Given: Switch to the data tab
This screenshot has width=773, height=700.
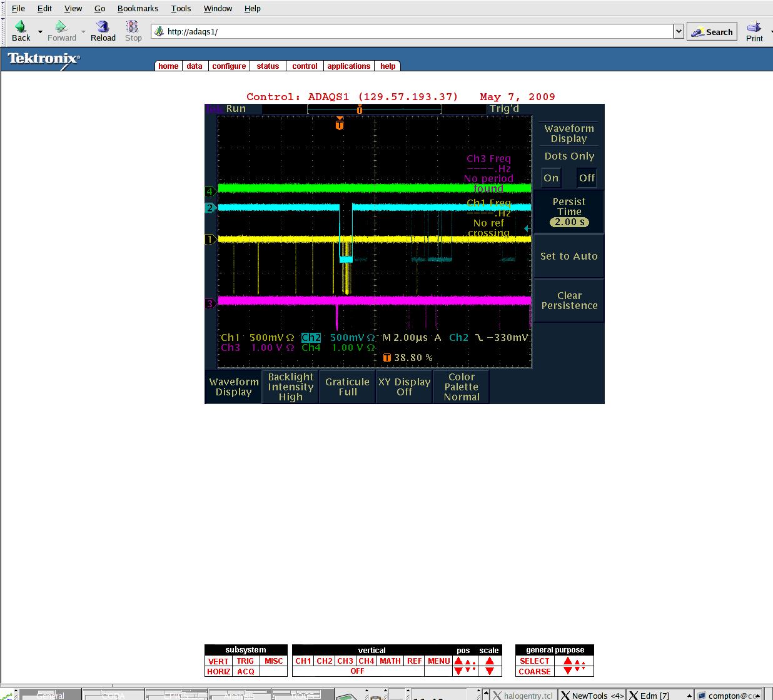Looking at the screenshot, I should pos(195,66).
